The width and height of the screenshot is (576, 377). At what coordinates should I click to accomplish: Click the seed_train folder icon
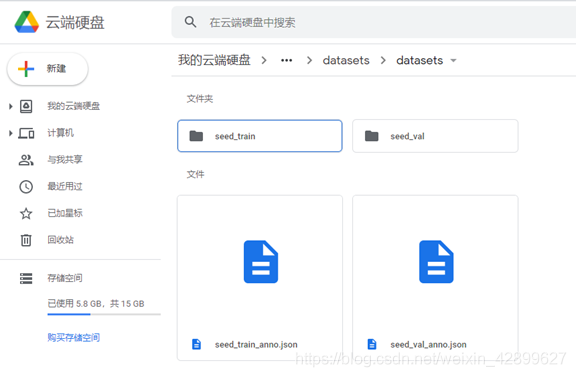[196, 136]
